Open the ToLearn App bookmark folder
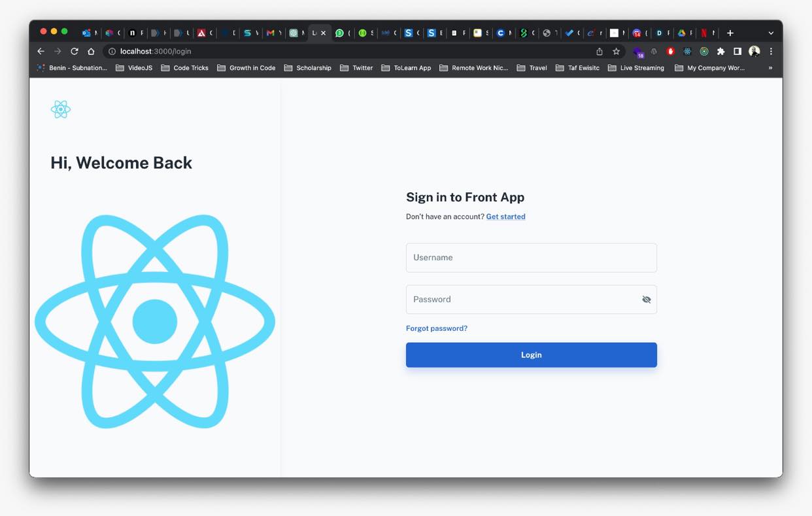Viewport: 812px width, 516px height. tap(406, 68)
